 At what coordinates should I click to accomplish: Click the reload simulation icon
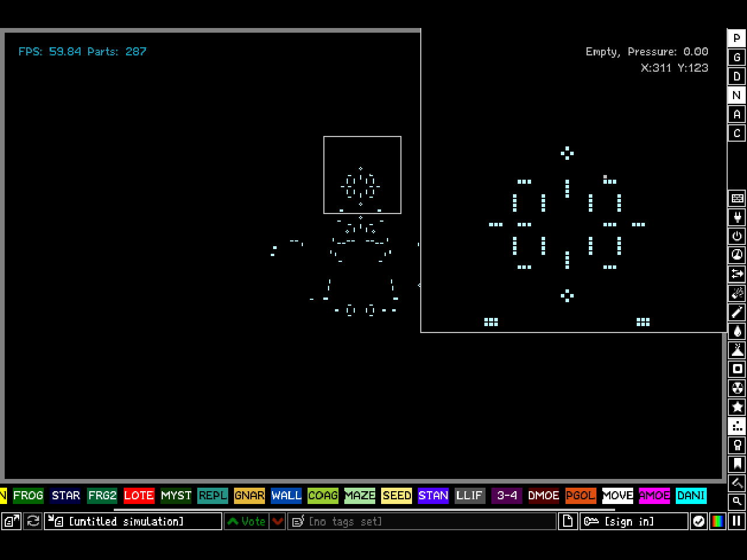pos(33,521)
